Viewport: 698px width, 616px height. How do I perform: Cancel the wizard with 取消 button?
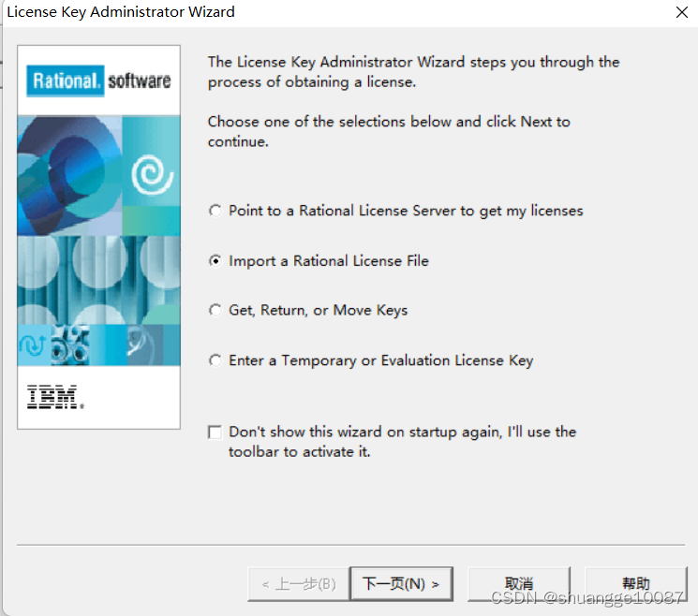click(x=519, y=583)
